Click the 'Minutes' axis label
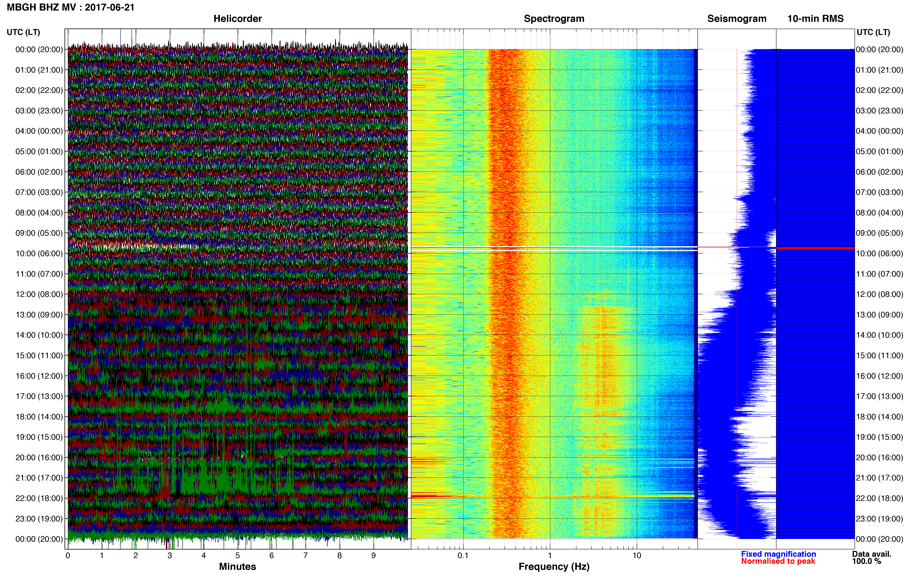The width and height of the screenshot is (924, 578). coord(238,566)
